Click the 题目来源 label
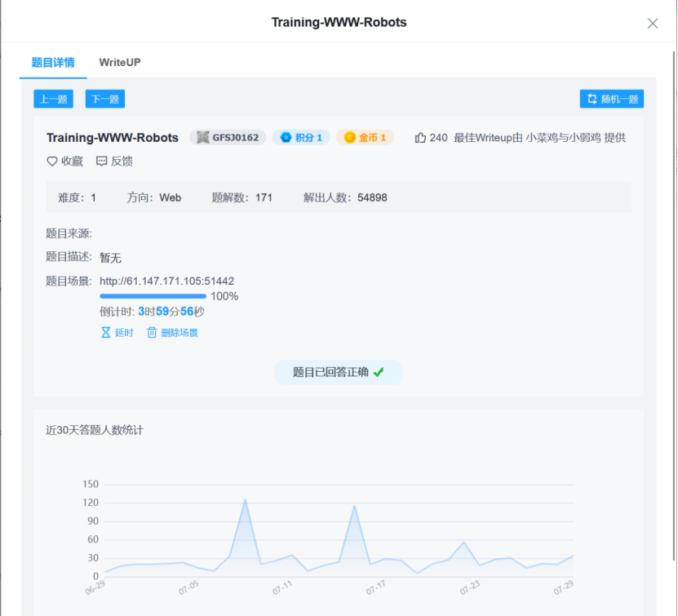The width and height of the screenshot is (678, 616). point(69,233)
